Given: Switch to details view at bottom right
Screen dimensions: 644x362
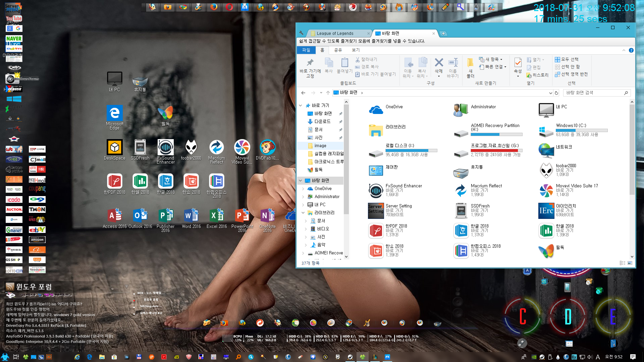Looking at the screenshot, I should pyautogui.click(x=623, y=263).
